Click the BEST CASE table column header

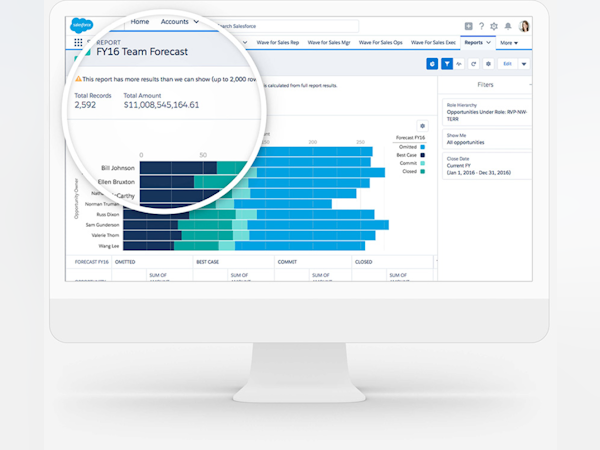207,262
